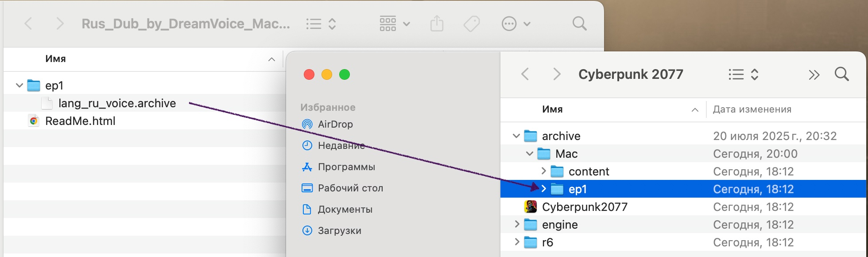Go forward in Cyberpunk 2077 window
The height and width of the screenshot is (257, 868).
557,74
